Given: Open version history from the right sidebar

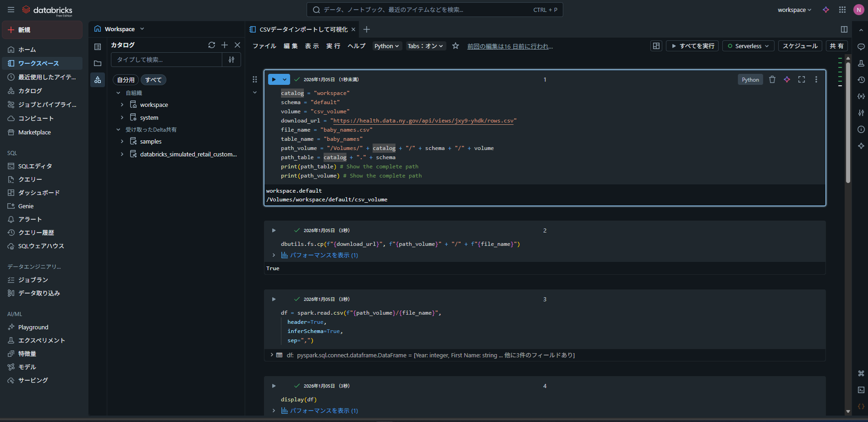Looking at the screenshot, I should pos(861,79).
